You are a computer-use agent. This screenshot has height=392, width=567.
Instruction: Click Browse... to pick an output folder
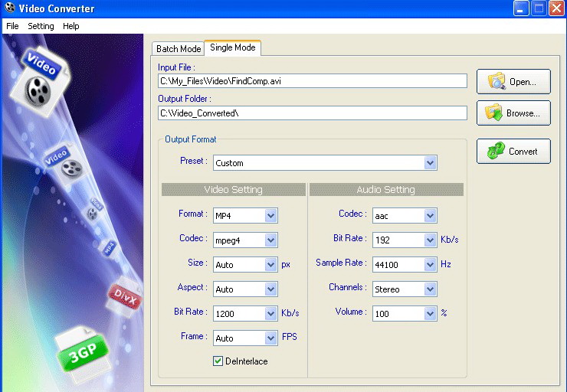(x=513, y=113)
